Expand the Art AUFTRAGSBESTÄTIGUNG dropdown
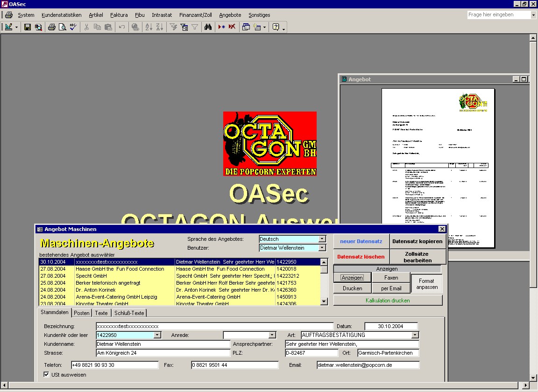Screen dimensions: 538x392 [415, 335]
